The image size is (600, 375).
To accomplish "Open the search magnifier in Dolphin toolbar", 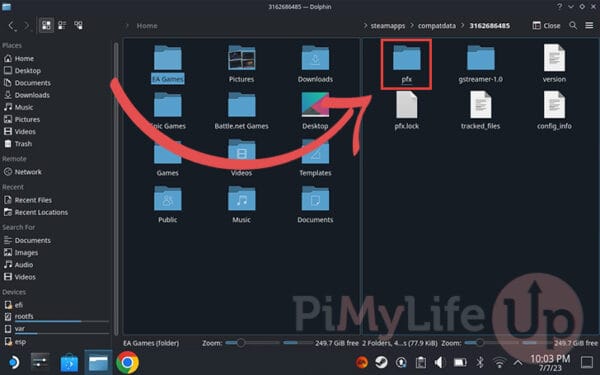I will point(573,26).
